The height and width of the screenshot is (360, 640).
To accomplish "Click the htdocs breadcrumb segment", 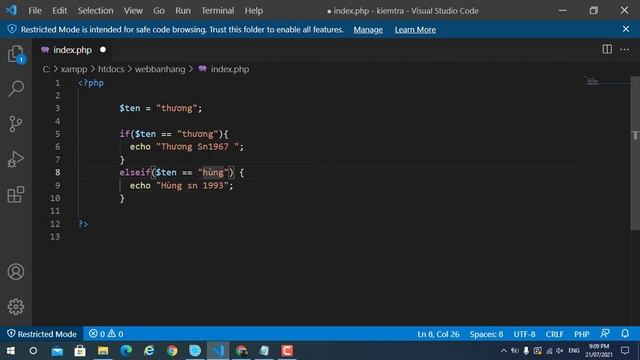I will tap(111, 69).
